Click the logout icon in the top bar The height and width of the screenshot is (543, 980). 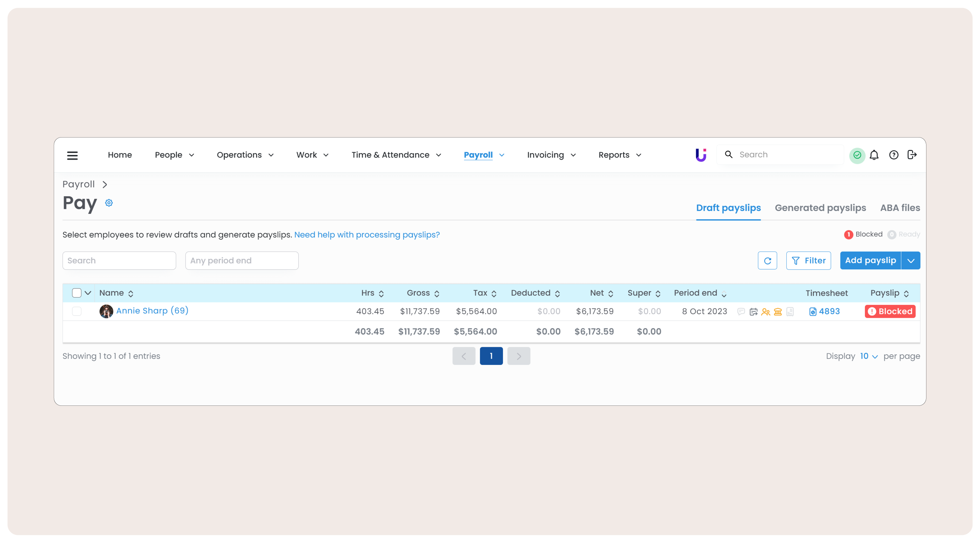(x=912, y=155)
